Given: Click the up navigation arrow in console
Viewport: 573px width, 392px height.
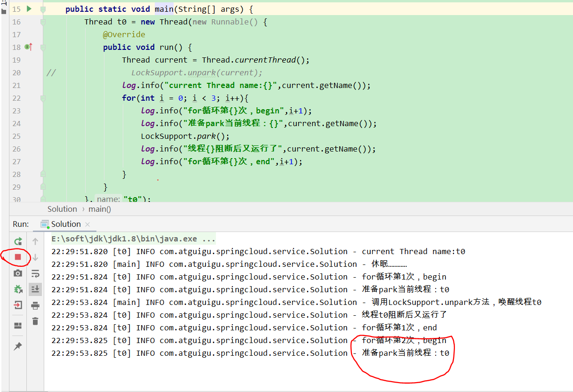Looking at the screenshot, I should [35, 241].
